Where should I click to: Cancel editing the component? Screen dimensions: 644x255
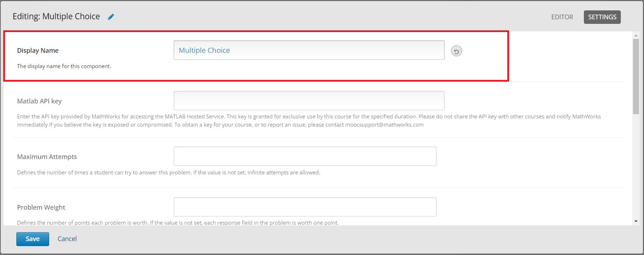pos(67,239)
